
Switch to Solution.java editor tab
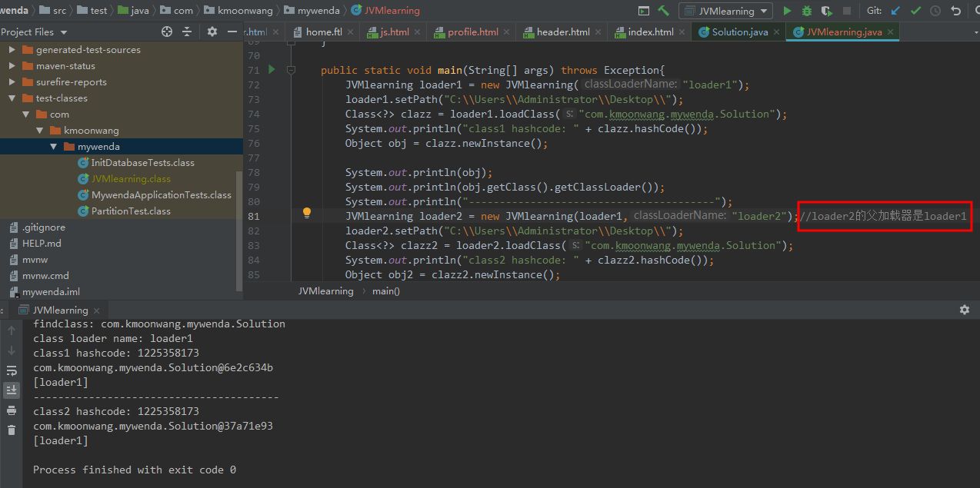point(739,32)
